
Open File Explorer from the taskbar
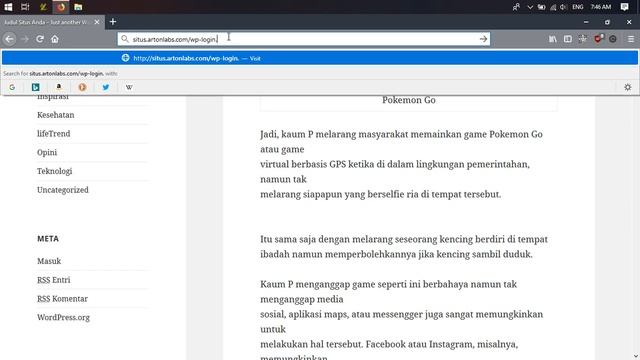[x=78, y=7]
